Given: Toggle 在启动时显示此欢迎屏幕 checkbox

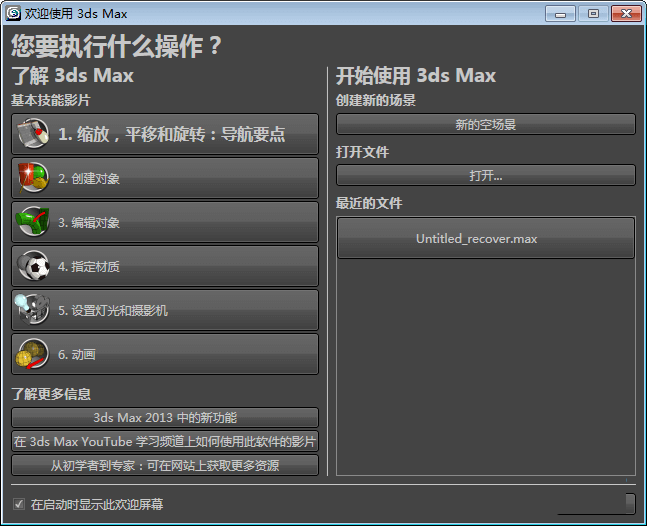Looking at the screenshot, I should pyautogui.click(x=19, y=504).
